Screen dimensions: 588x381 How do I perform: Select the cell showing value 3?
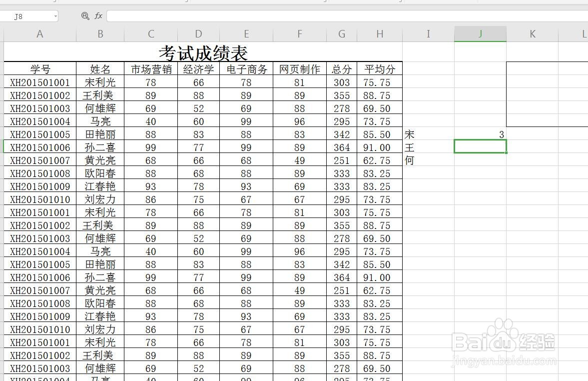pos(479,134)
